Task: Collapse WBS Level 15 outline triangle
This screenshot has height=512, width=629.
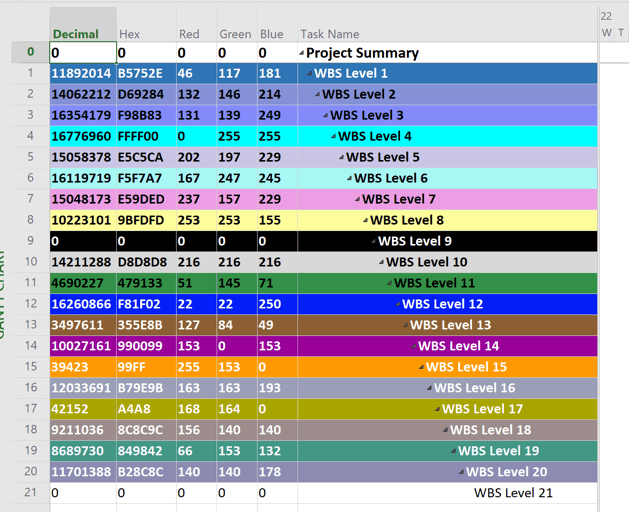Action: (x=422, y=368)
